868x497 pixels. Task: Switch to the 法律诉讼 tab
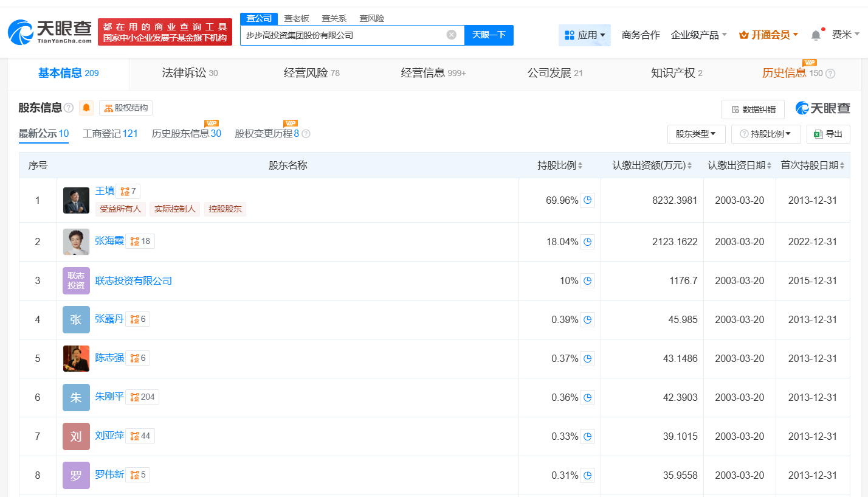(190, 73)
